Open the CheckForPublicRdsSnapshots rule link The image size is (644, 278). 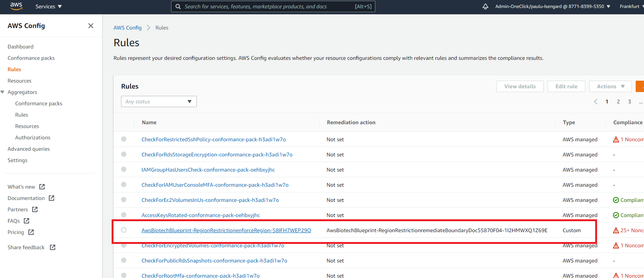click(x=214, y=261)
